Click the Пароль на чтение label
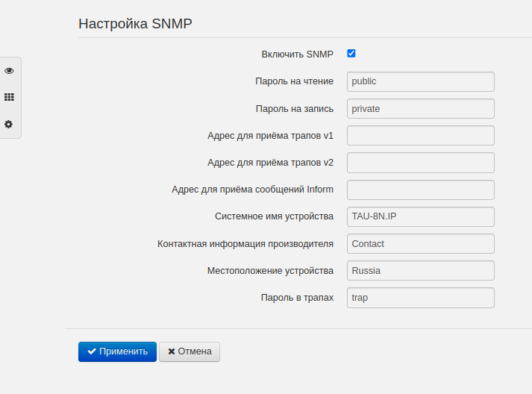Screen dimensions: 532x394 click(x=294, y=81)
